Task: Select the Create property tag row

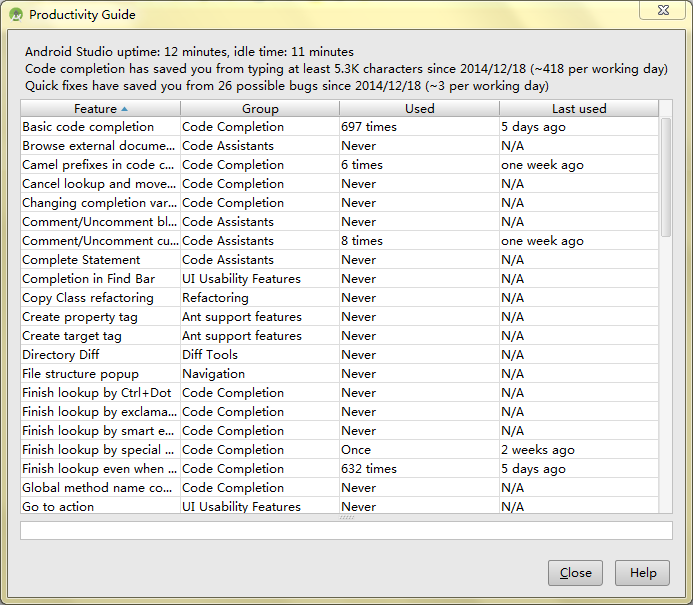Action: coord(339,317)
